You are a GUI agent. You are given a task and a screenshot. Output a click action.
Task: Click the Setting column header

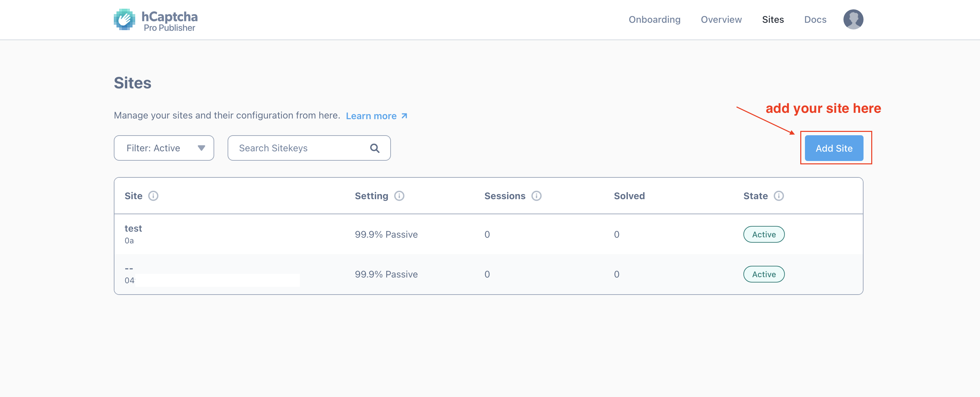371,196
